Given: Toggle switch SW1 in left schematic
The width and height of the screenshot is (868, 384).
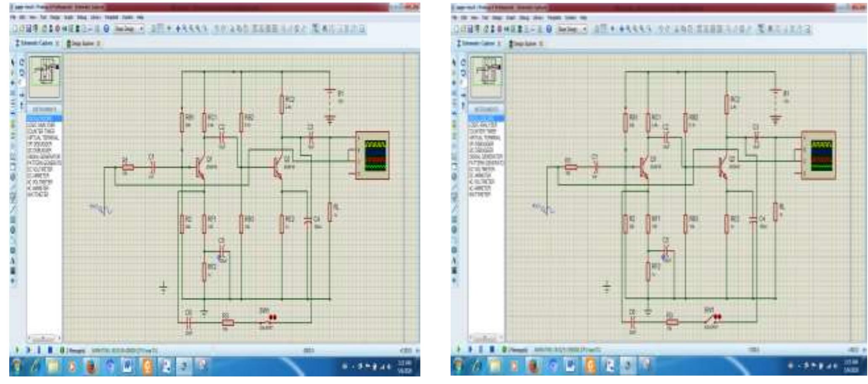Looking at the screenshot, I should point(267,321).
